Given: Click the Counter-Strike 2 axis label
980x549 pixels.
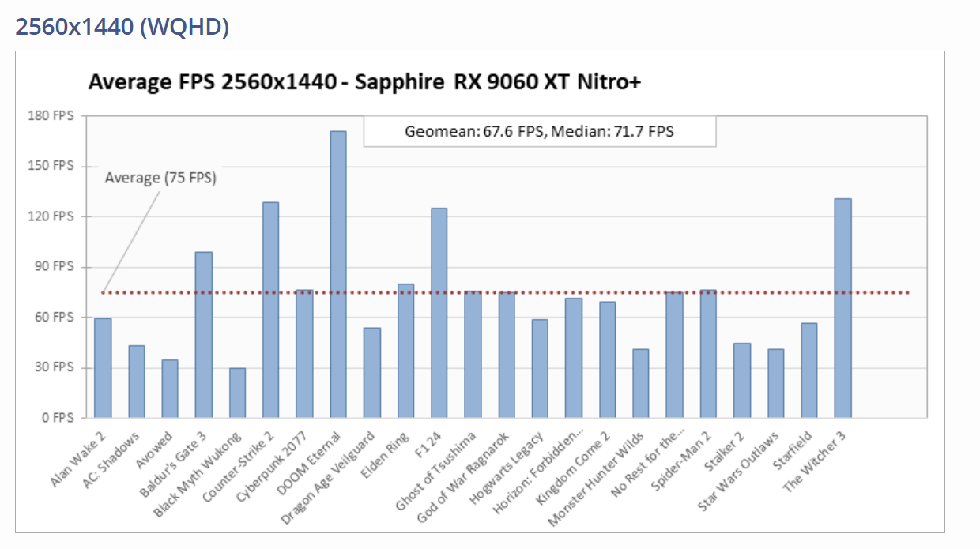Looking at the screenshot, I should pos(236,468).
